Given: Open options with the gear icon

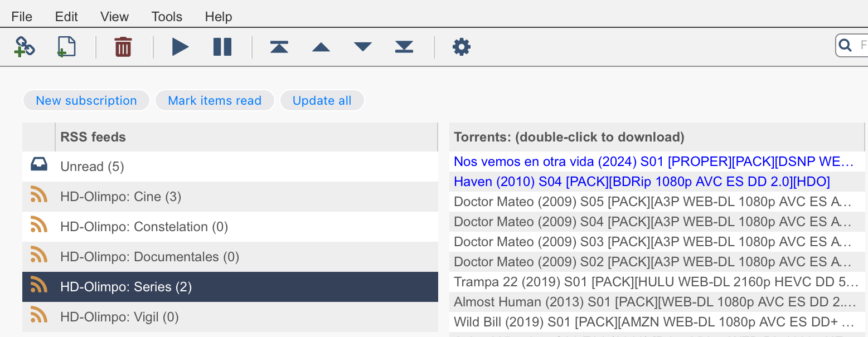Looking at the screenshot, I should click(x=462, y=47).
